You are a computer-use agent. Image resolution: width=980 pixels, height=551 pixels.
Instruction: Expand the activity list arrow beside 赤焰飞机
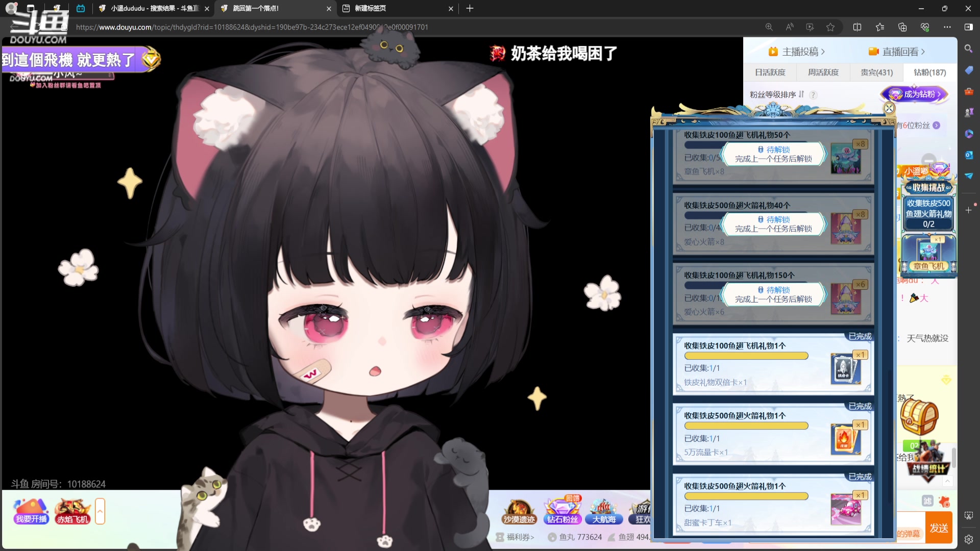tap(100, 511)
